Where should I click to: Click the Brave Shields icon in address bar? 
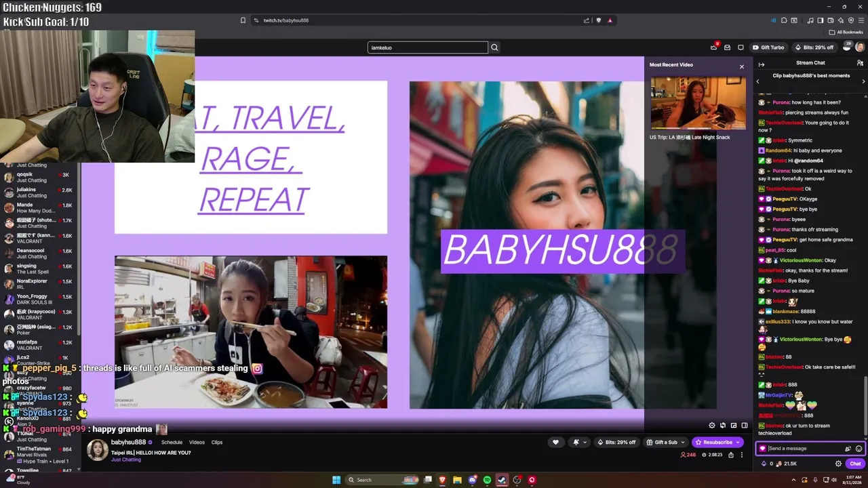(x=598, y=20)
